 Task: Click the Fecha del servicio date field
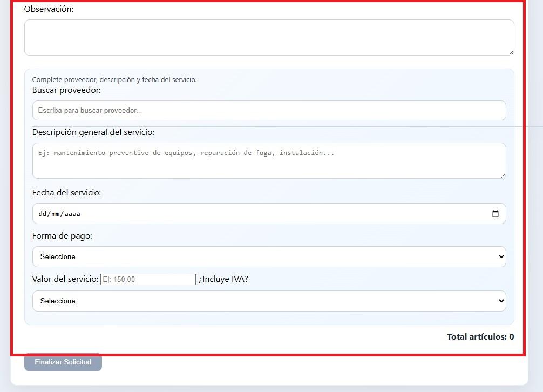click(x=269, y=214)
